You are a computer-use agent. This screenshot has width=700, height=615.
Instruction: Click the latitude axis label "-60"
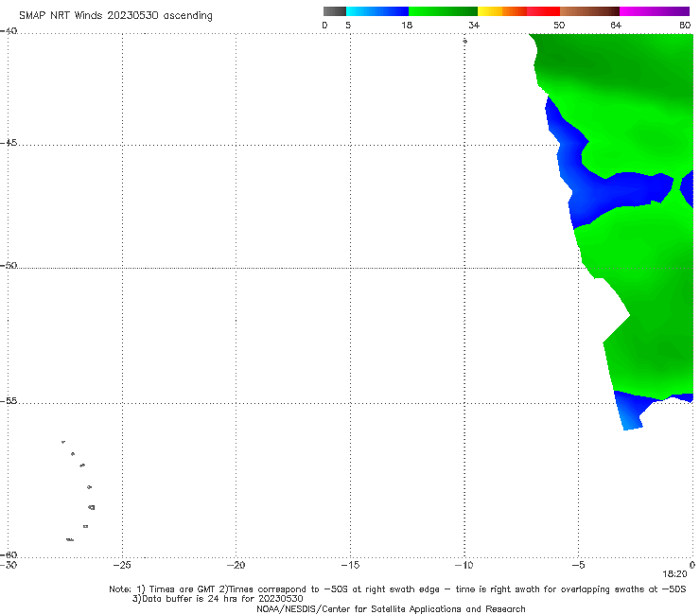click(x=9, y=554)
